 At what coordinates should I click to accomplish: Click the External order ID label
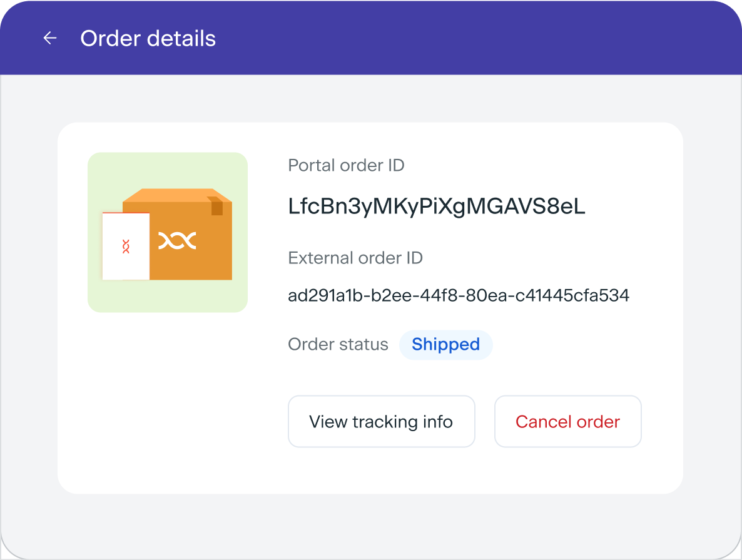pyautogui.click(x=355, y=258)
